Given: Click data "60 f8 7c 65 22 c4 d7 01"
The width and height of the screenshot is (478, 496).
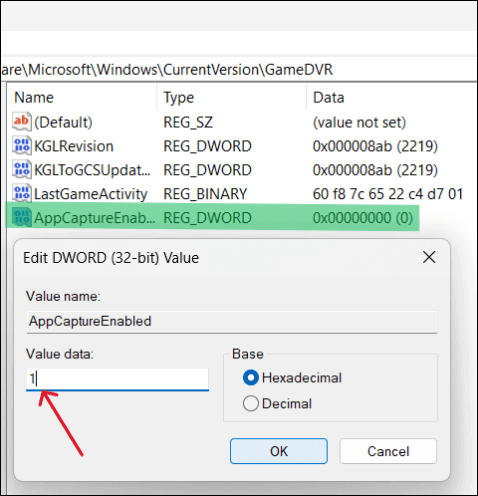Looking at the screenshot, I should click(388, 194).
